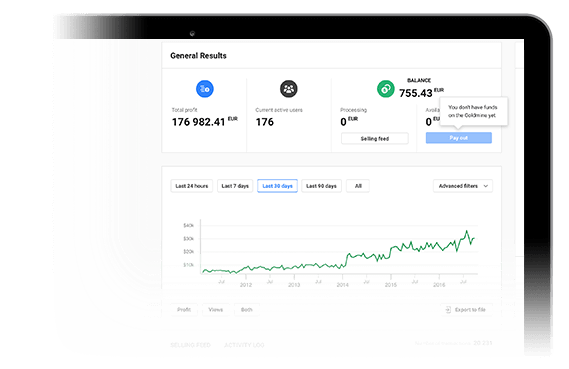Click the green Balance coins icon
Image resolution: width=569 pixels, height=369 pixels.
(385, 89)
